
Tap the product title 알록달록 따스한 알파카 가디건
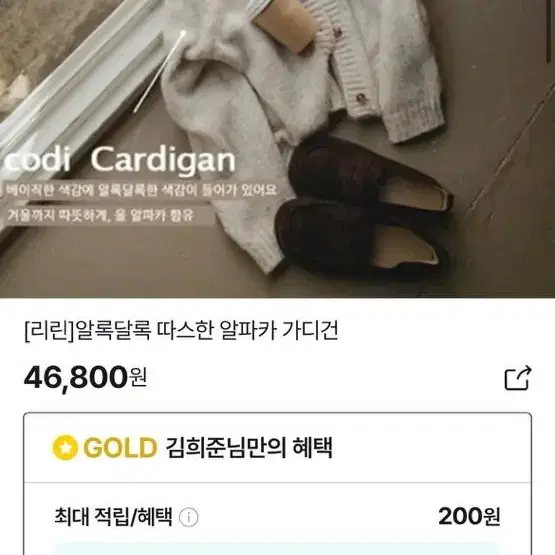pyautogui.click(x=206, y=330)
